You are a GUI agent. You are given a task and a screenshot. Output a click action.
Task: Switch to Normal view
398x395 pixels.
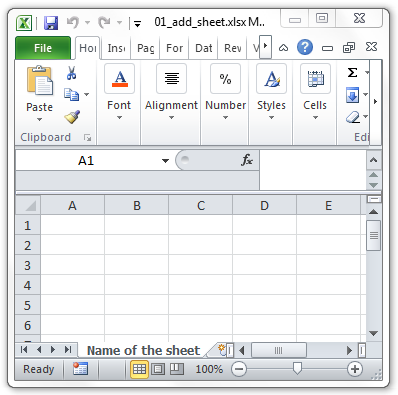(139, 369)
